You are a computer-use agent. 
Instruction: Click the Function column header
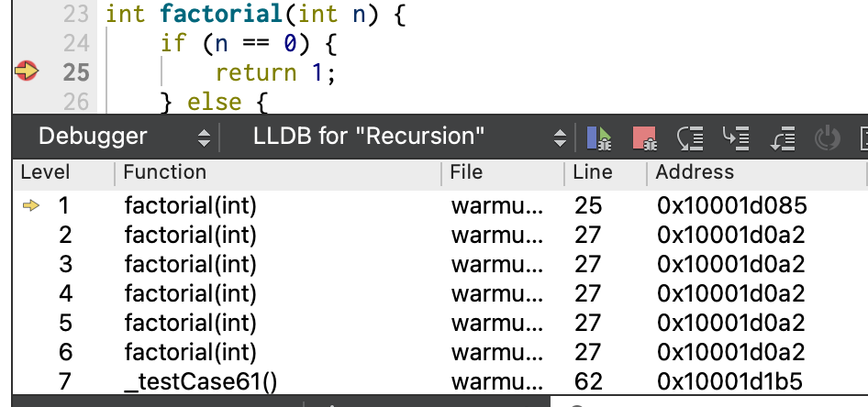164,172
